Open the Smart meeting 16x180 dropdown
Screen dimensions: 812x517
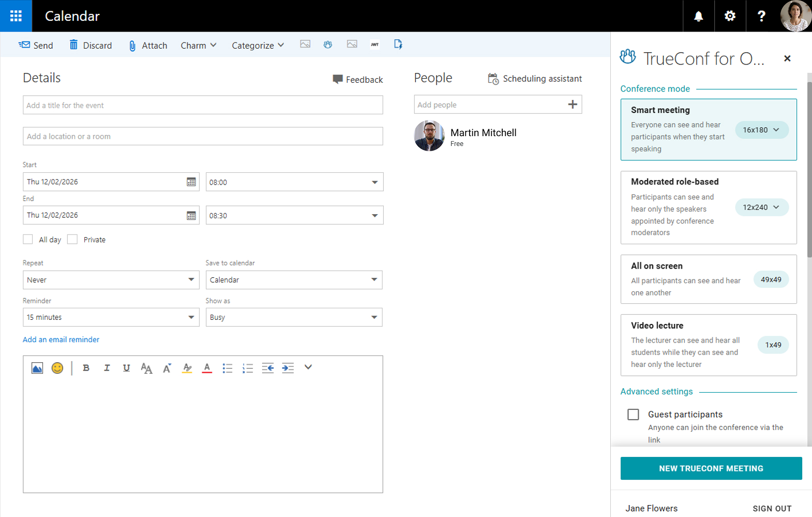(x=761, y=130)
